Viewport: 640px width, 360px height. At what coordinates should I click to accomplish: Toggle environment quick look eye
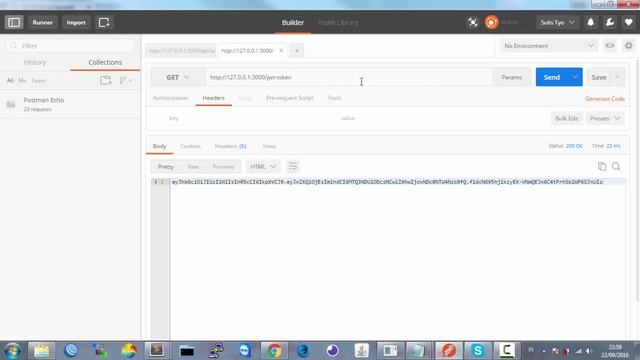point(610,46)
